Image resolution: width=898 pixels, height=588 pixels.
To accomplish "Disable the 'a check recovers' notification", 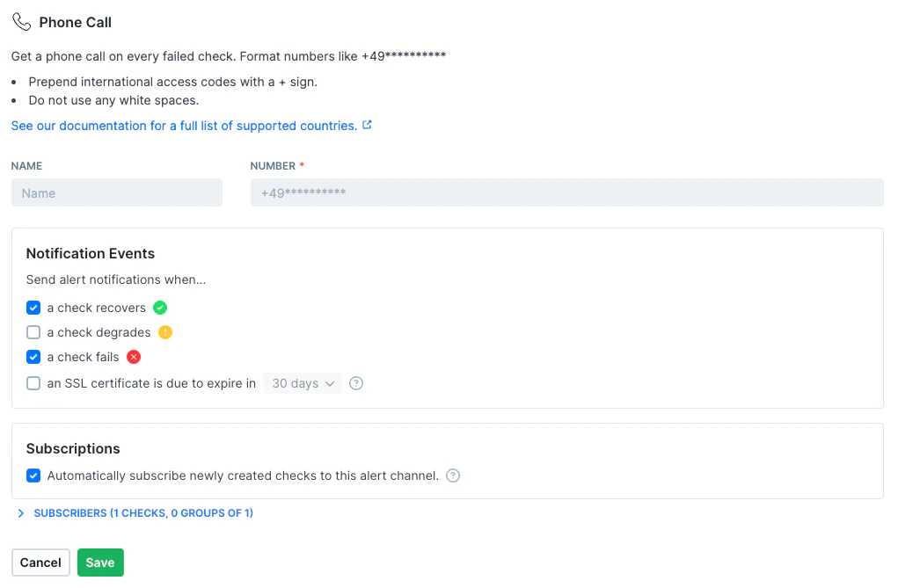I will tap(33, 308).
